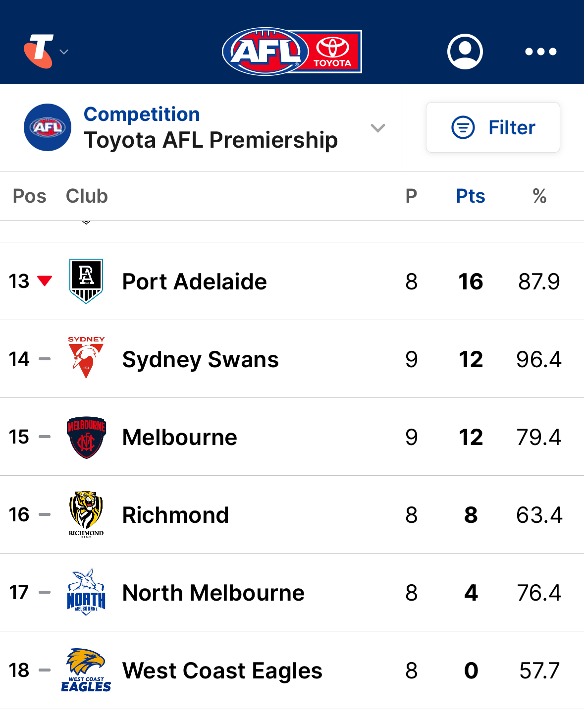Tap the AFL competition round badge
Viewport: 584px width, 728px height.
tap(48, 127)
